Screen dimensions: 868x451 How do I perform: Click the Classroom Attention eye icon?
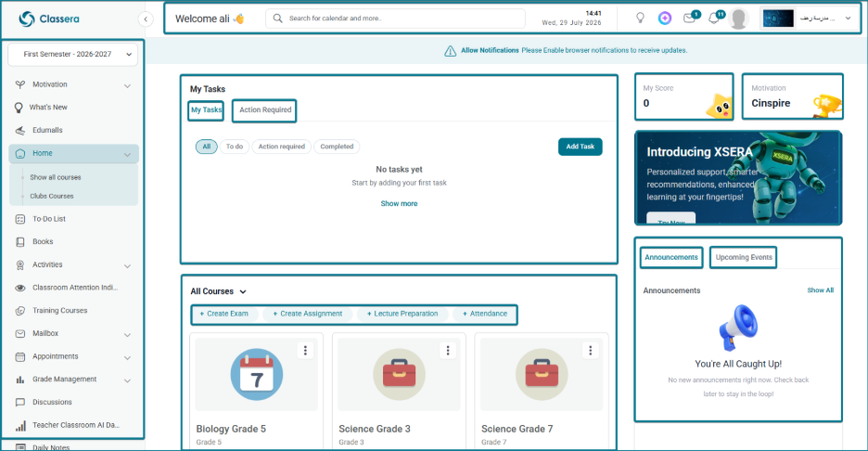(x=19, y=288)
